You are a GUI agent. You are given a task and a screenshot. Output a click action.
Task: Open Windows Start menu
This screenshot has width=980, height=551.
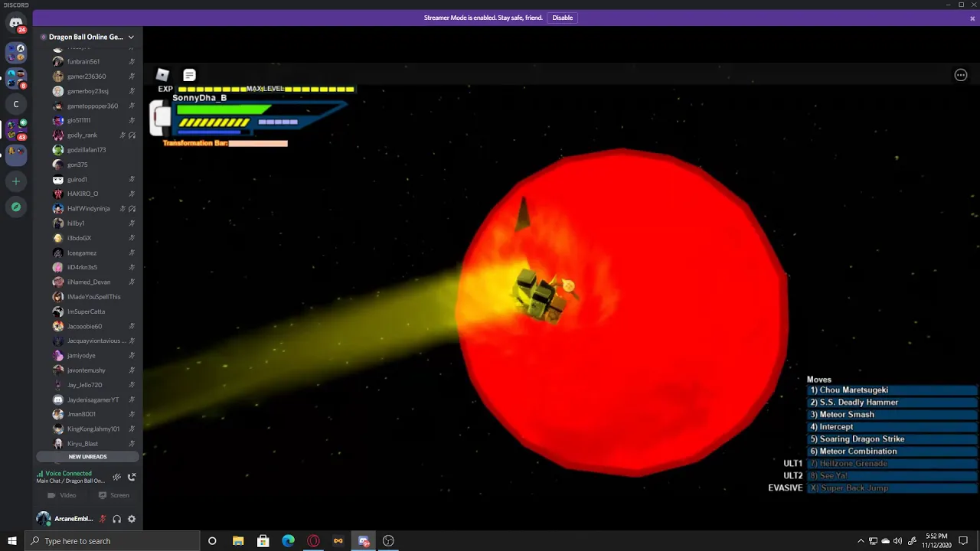[12, 541]
